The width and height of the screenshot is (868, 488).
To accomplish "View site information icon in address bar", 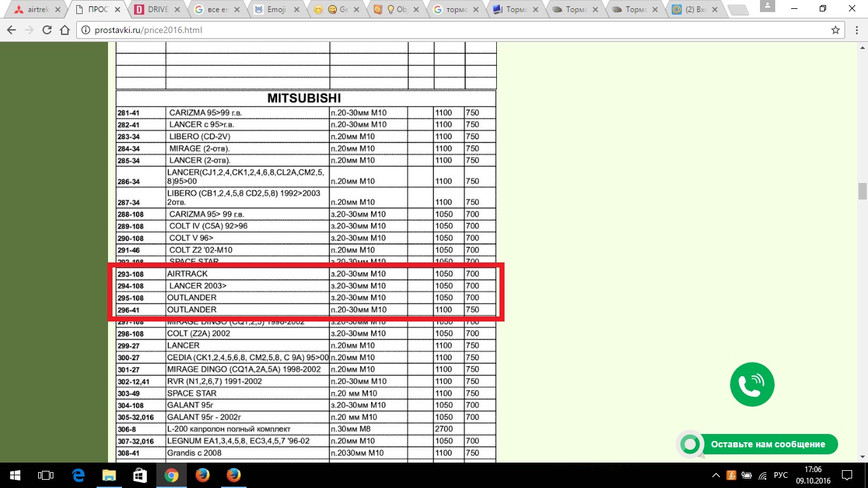I will tap(86, 30).
